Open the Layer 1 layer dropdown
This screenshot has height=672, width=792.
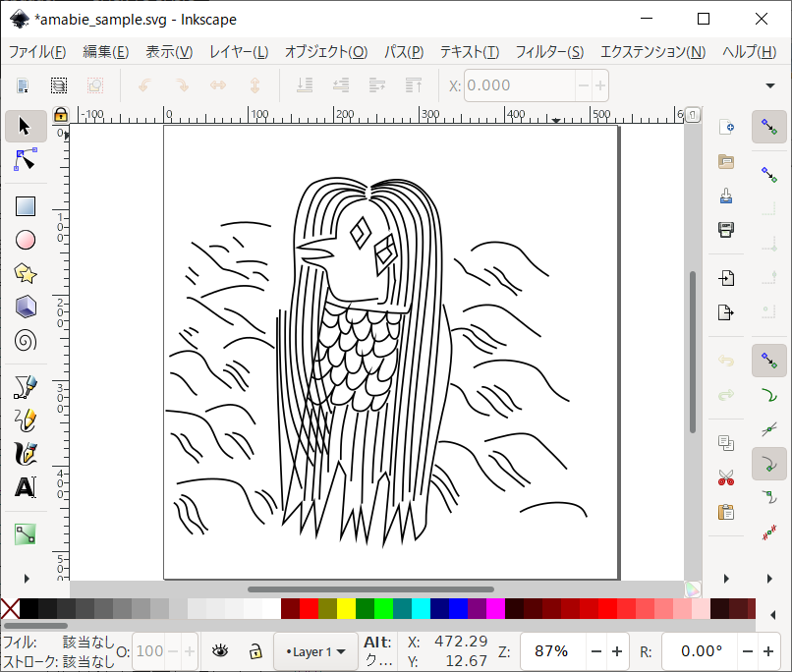[x=315, y=651]
